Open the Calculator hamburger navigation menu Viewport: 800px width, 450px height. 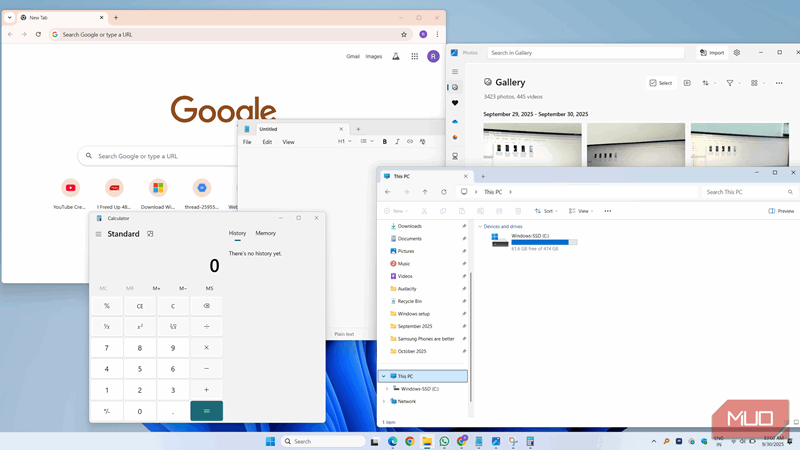tap(98, 234)
